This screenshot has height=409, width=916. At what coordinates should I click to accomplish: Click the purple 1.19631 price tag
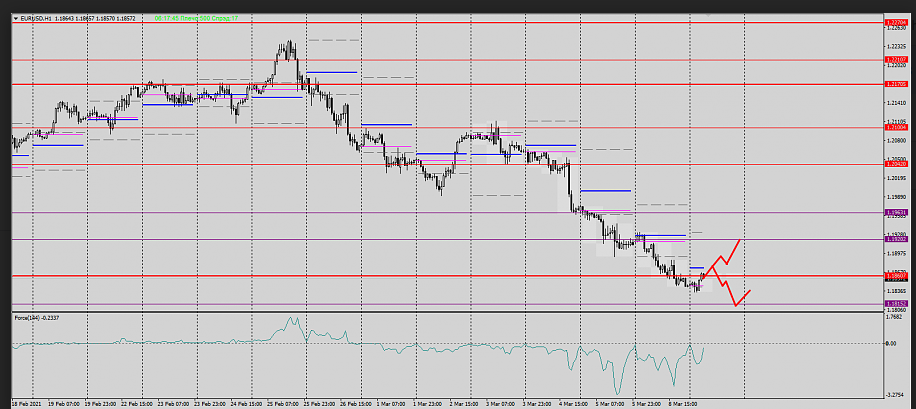(895, 212)
